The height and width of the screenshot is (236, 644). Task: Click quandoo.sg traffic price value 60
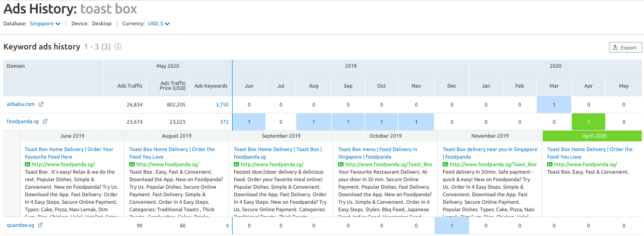point(183,226)
